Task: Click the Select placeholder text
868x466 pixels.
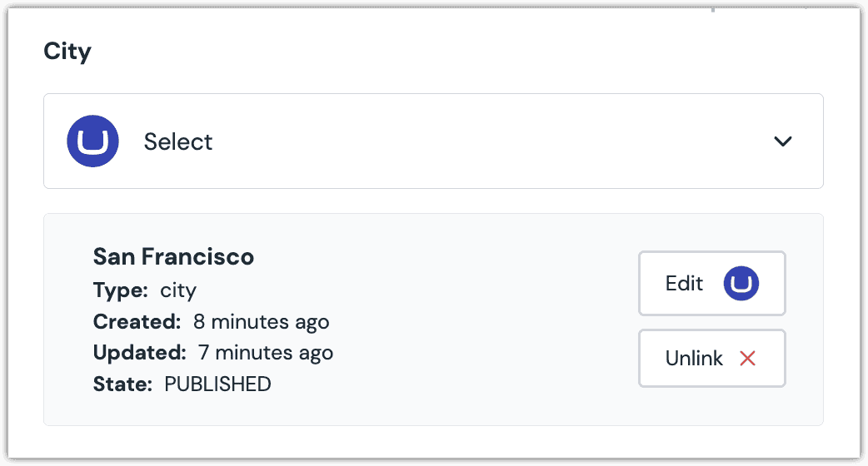Action: (178, 141)
